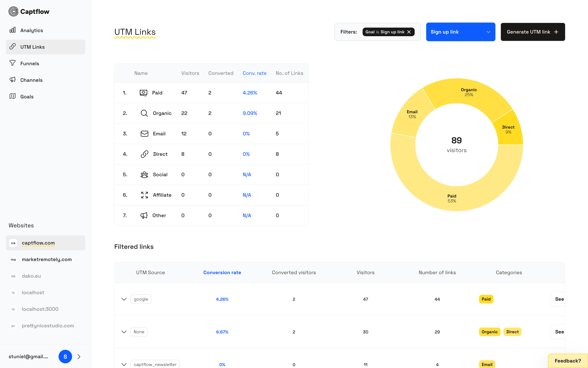Screen dimensions: 588x368
Task: Sort channel table by Visitors column
Action: coord(190,73)
